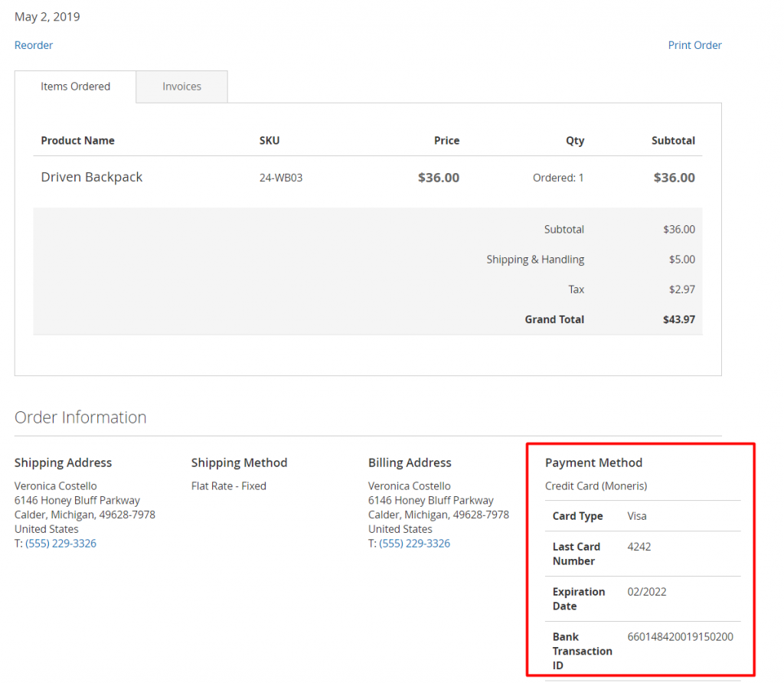784x683 pixels.
Task: Click the order date May 2, 2019
Action: [47, 16]
